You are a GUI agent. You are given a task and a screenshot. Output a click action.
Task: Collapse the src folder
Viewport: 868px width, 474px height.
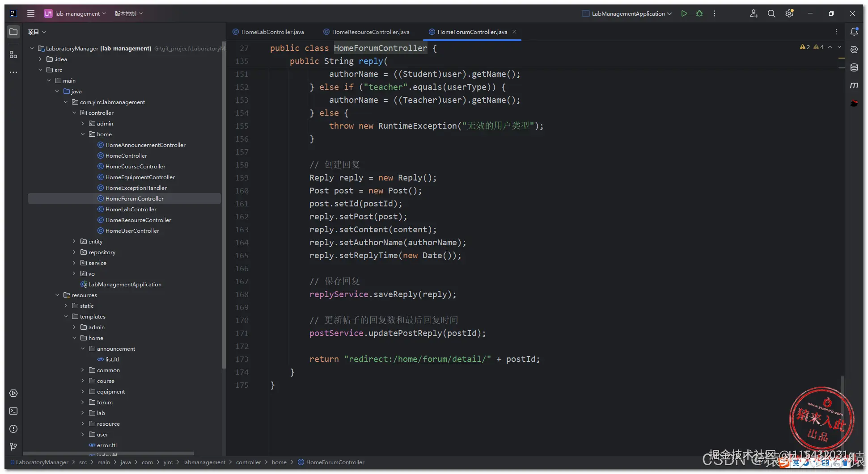40,70
